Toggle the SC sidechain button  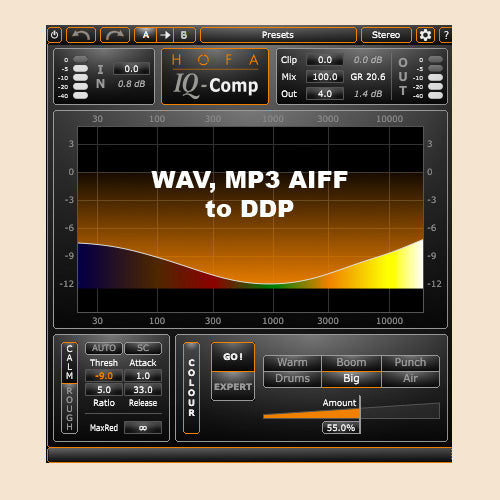click(143, 348)
